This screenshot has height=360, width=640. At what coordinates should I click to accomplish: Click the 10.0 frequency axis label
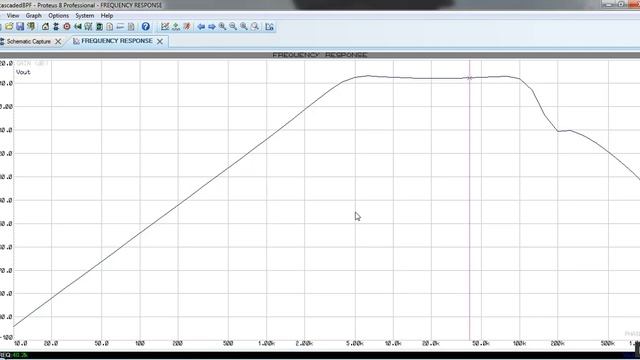point(20,344)
